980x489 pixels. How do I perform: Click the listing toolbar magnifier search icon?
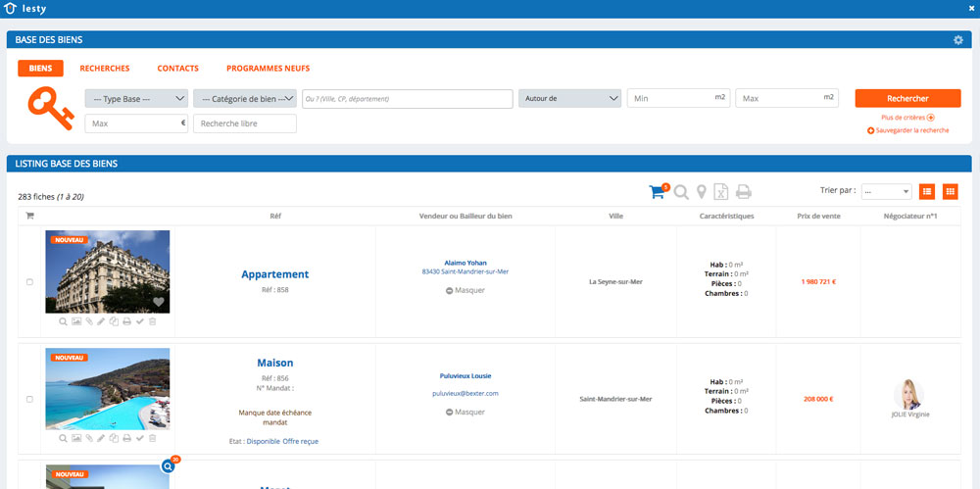(681, 192)
